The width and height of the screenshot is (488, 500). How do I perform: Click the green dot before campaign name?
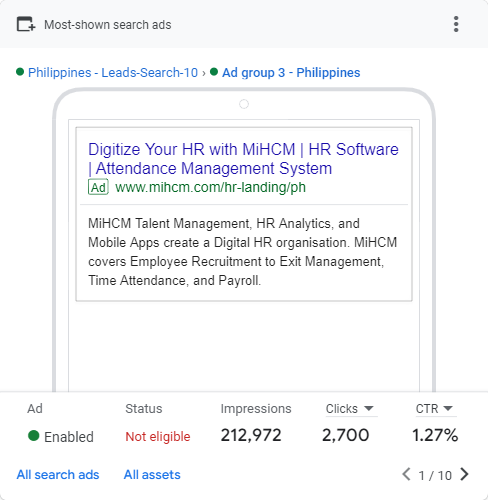coord(20,72)
